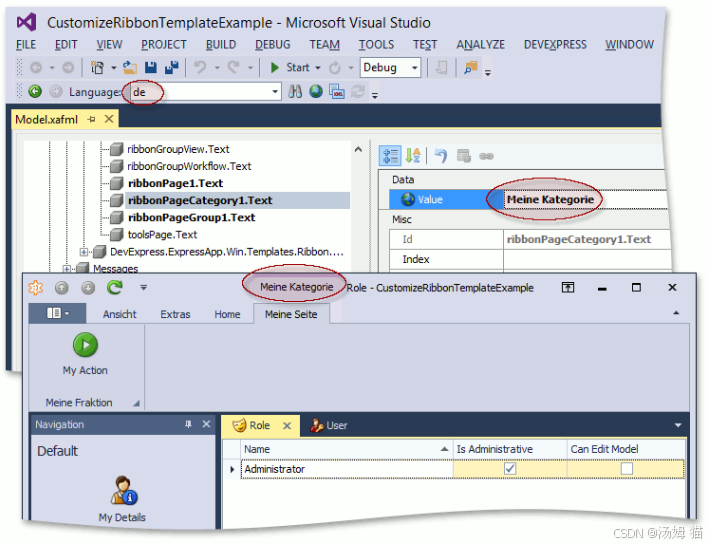The width and height of the screenshot is (715, 546).
Task: Select ribbonGroupWorkflow.Text tree node
Action: 189,166
